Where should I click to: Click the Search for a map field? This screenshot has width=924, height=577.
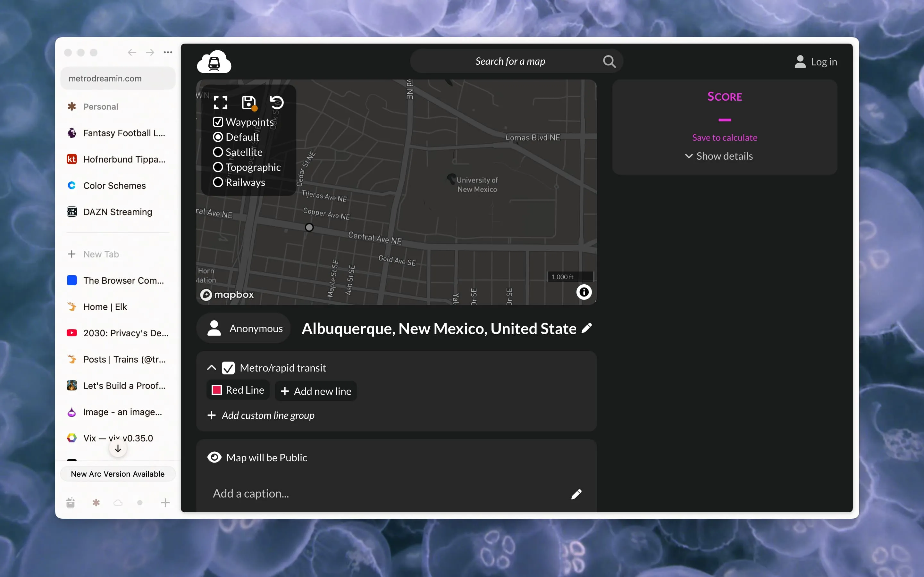[510, 62]
